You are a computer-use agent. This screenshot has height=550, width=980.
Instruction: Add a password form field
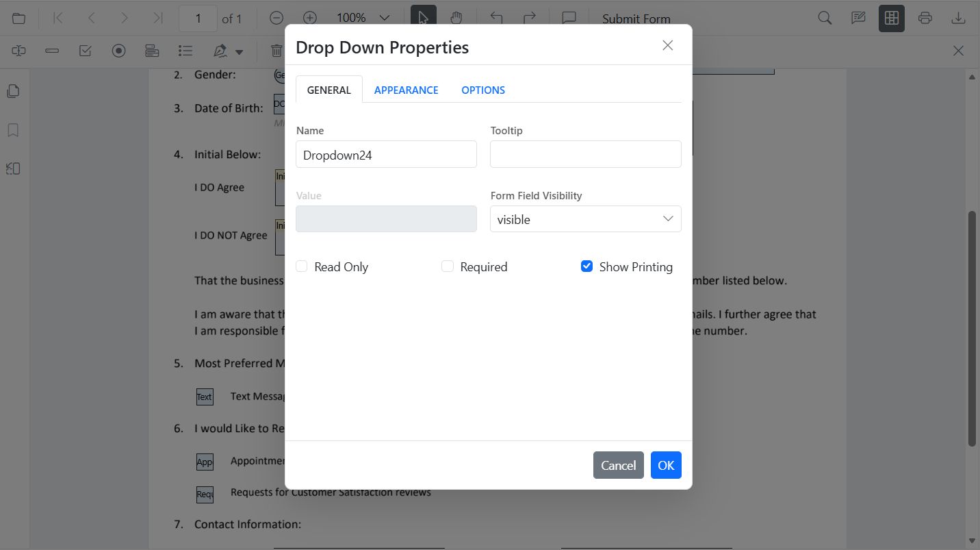(52, 51)
